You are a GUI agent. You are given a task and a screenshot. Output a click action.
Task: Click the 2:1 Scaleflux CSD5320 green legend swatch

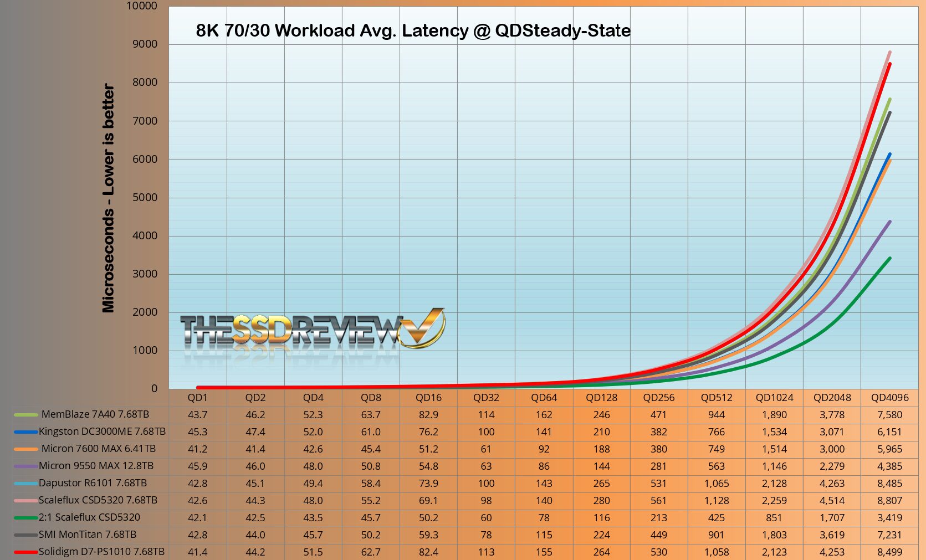26,517
